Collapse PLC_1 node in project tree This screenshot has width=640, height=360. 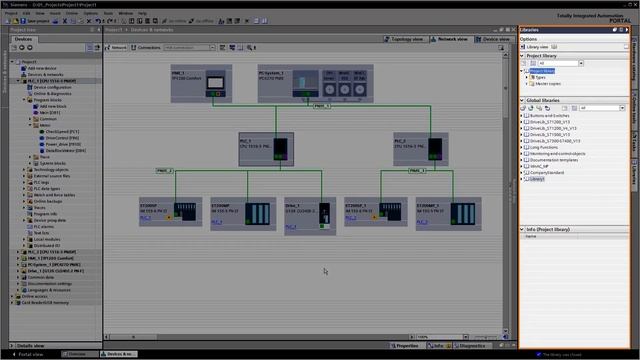(18, 81)
